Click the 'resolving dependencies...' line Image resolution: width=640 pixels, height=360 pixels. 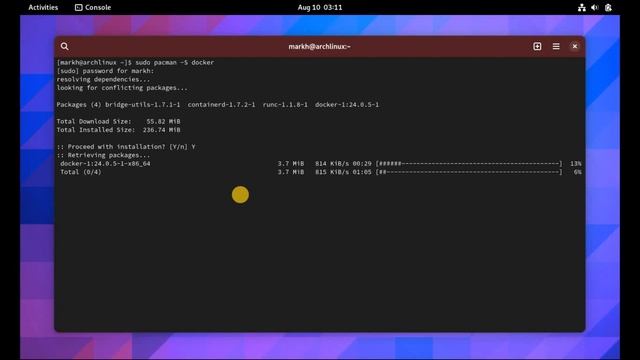coord(103,80)
